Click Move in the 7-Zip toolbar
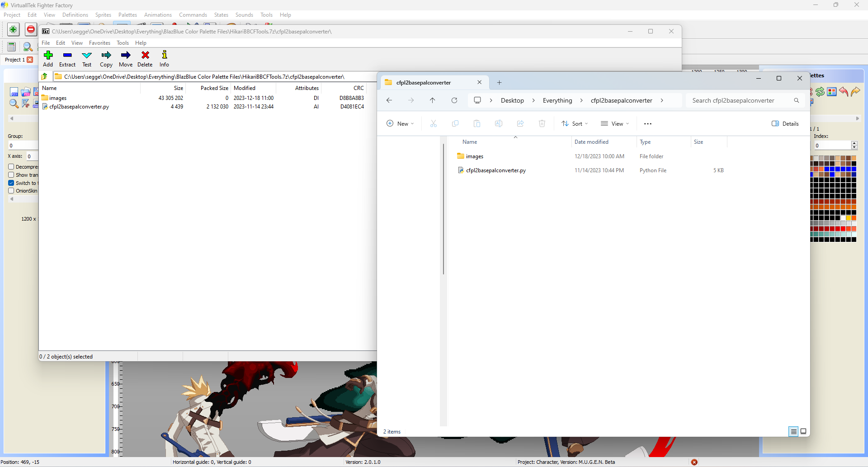Viewport: 868px width, 467px height. click(126, 59)
